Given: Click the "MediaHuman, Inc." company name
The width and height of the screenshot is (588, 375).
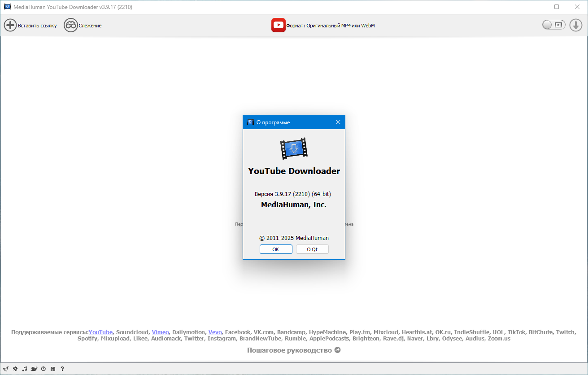Looking at the screenshot, I should coord(294,205).
